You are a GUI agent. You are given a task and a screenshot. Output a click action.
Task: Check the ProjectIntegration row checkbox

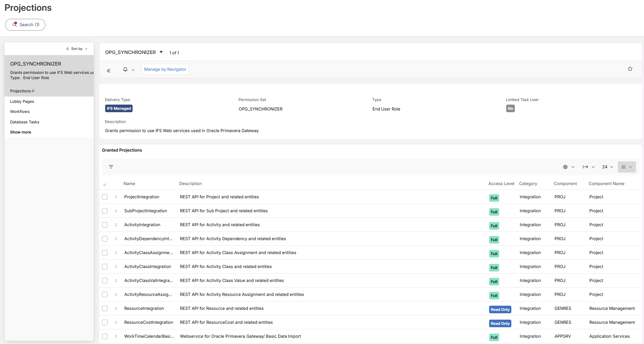(x=105, y=197)
